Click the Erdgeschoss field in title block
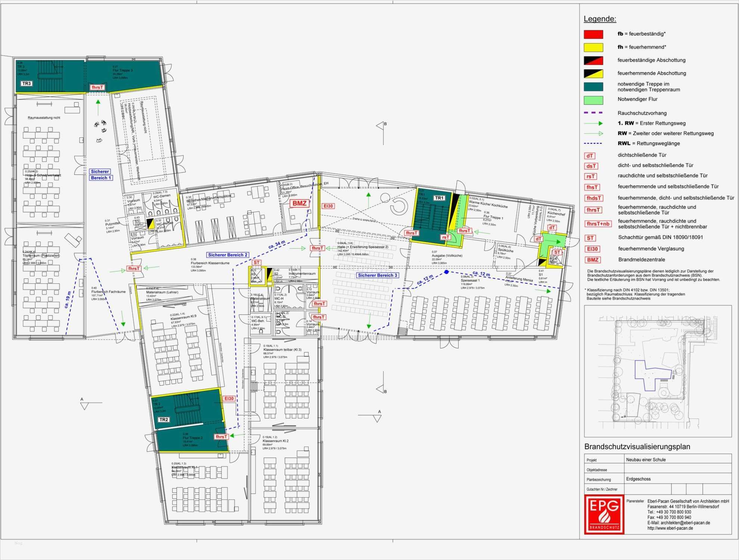The image size is (739, 560). coord(638,479)
